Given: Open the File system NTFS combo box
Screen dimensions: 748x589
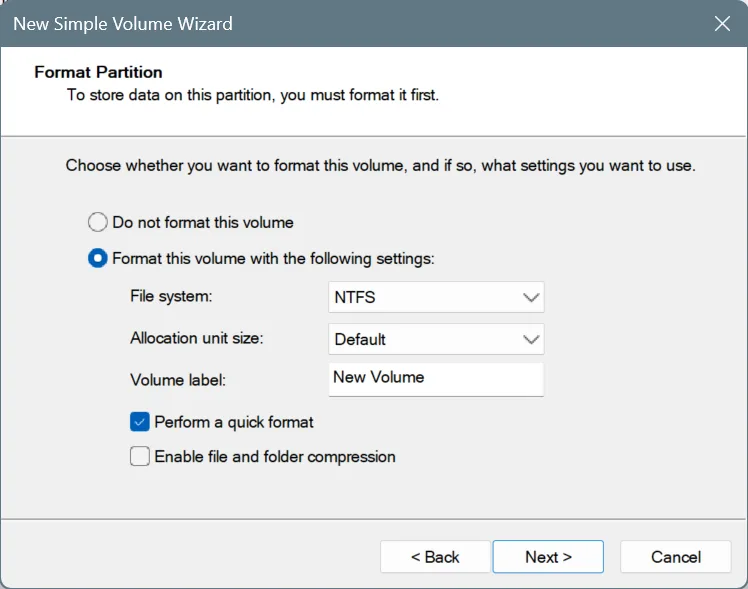Looking at the screenshot, I should 436,297.
